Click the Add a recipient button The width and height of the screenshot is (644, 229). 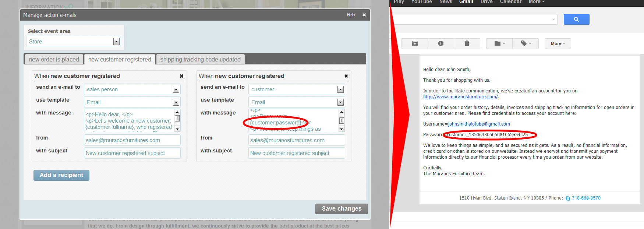(x=61, y=175)
